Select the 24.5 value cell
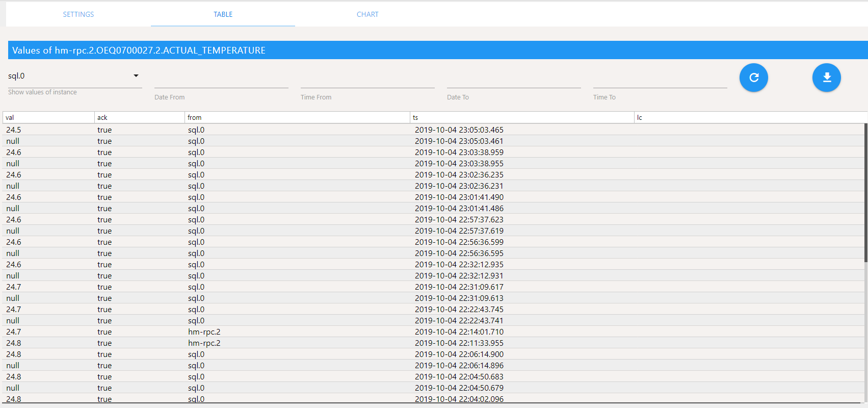The width and height of the screenshot is (868, 408). coord(14,130)
